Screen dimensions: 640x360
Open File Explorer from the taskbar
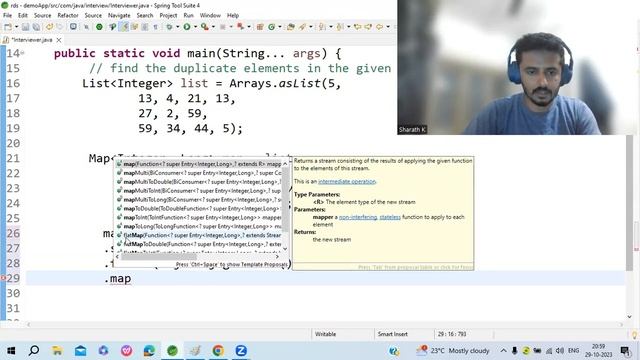pyautogui.click(x=57, y=351)
